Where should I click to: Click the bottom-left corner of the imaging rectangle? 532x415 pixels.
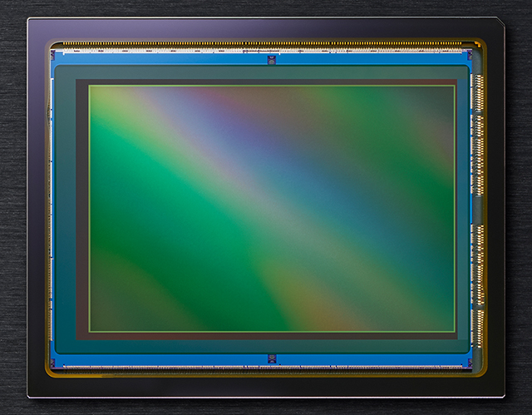[89, 332]
